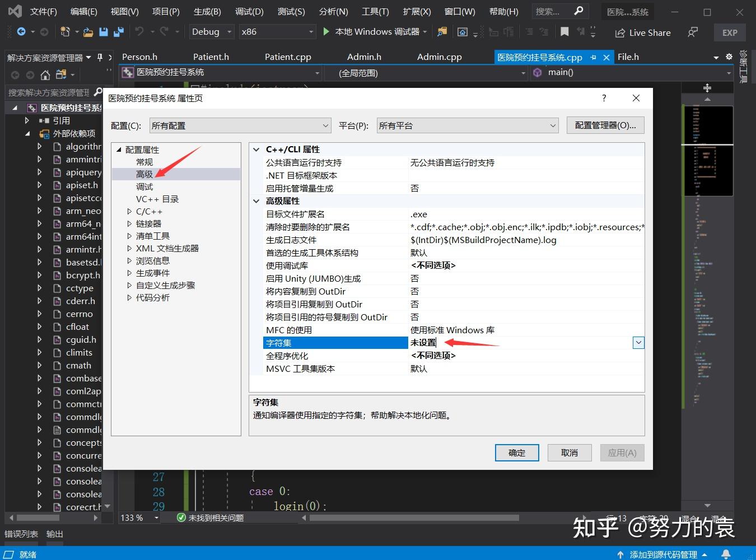Switch to the File.h tab
Viewport: 756px width, 560px height.
pyautogui.click(x=628, y=57)
